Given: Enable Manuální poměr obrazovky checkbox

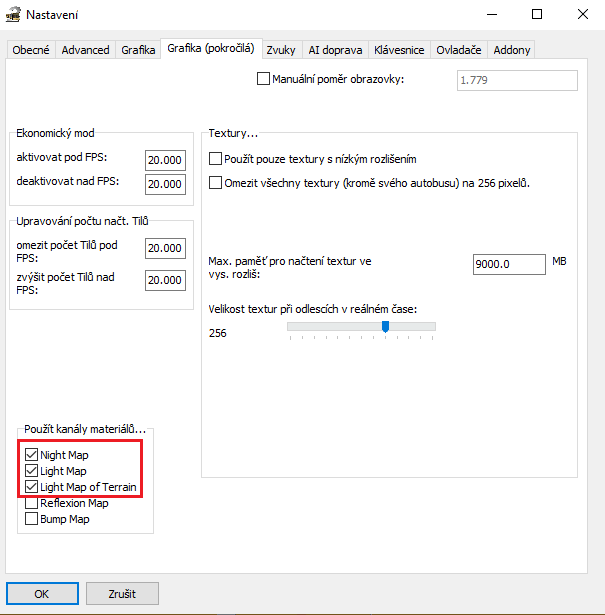Looking at the screenshot, I should point(264,79).
